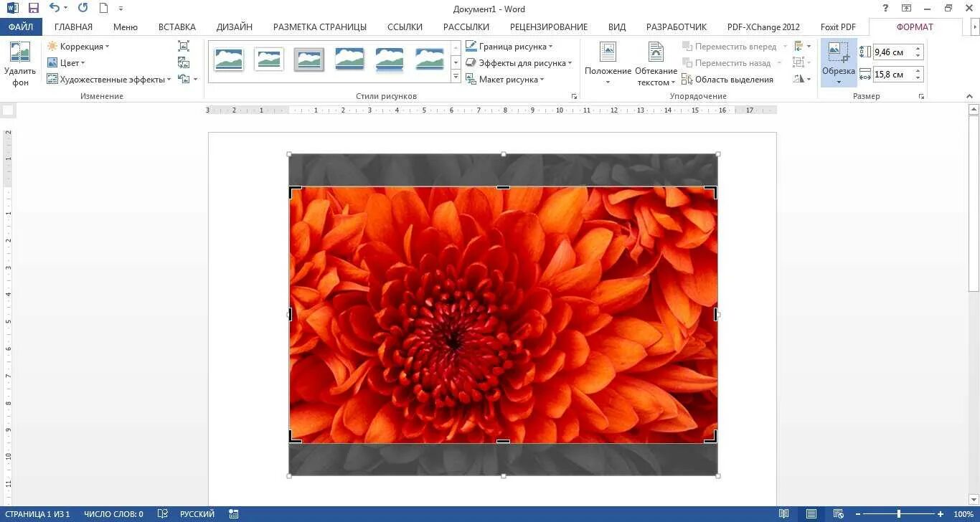The width and height of the screenshot is (980, 522).
Task: Switch to the Foxit PDF tab
Action: (x=838, y=27)
